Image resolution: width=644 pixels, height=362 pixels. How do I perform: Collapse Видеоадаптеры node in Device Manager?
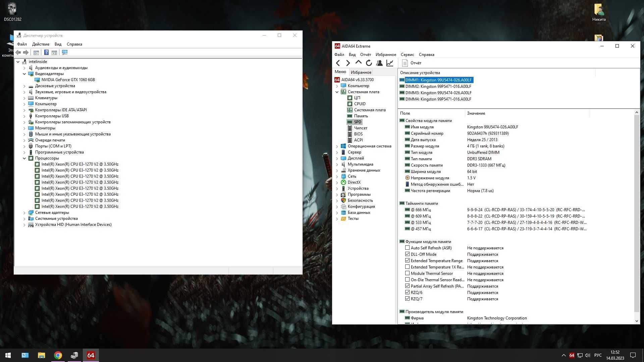pyautogui.click(x=24, y=74)
